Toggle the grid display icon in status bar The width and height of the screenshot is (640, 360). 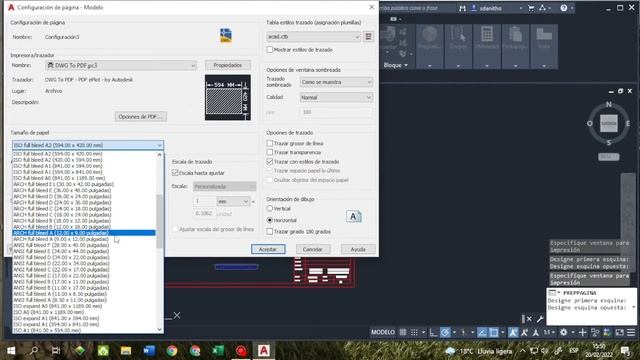(x=403, y=332)
